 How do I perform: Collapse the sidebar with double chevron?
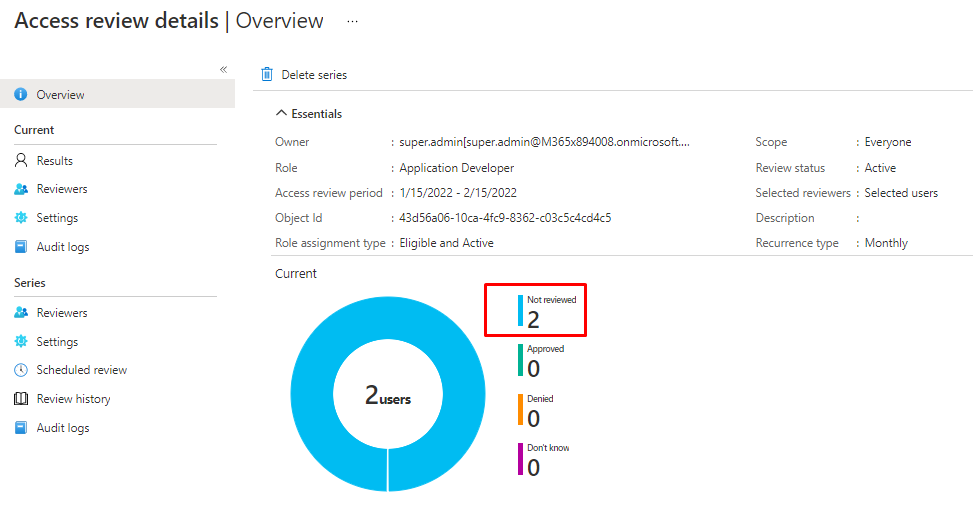(x=223, y=69)
